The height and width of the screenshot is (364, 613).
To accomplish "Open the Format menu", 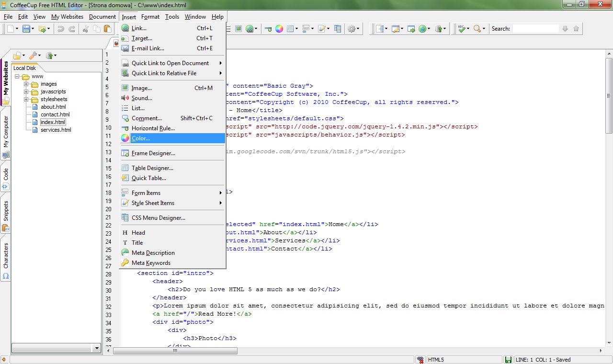I will pos(150,16).
